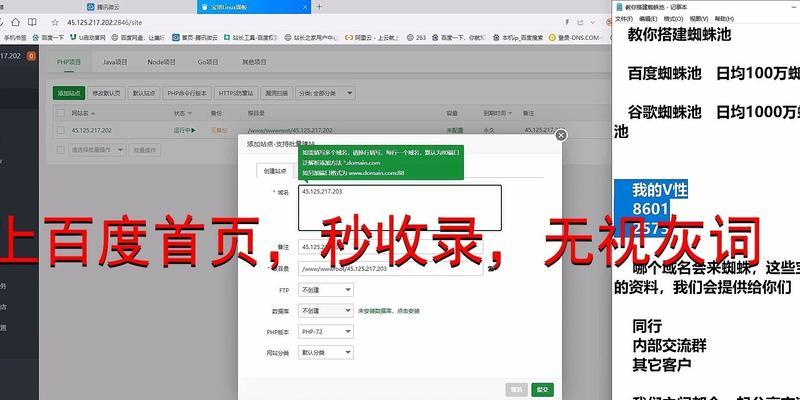
Task: Click the 批量操作 button
Action: click(144, 150)
